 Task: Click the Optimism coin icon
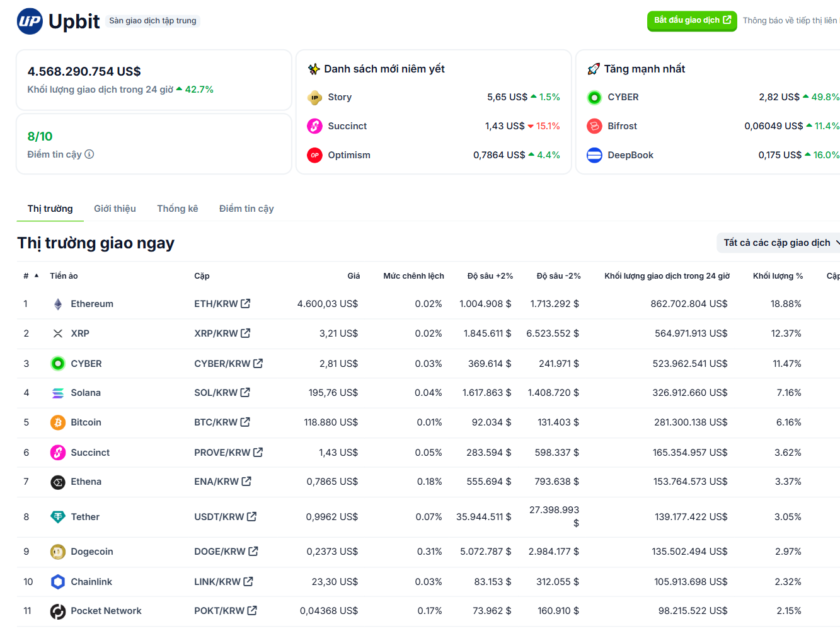314,155
